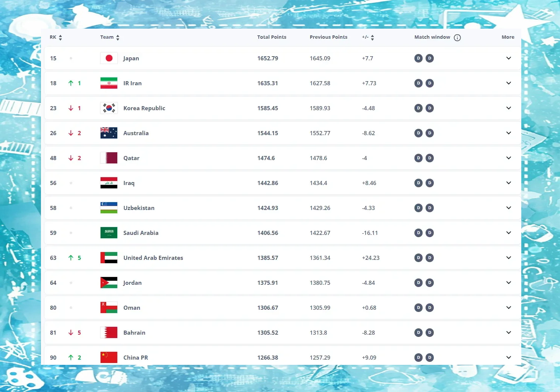Sort table by Team name arrows

point(118,38)
